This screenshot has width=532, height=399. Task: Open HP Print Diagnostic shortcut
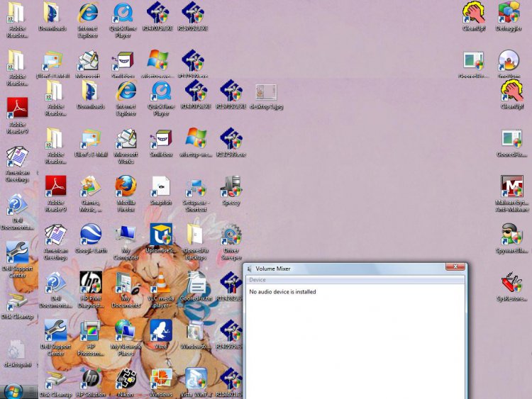coord(91,290)
